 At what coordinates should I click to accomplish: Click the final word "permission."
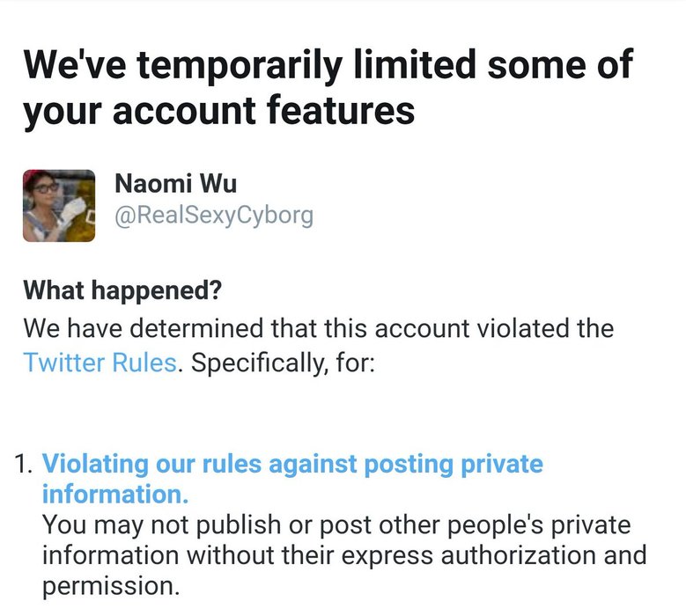109,585
